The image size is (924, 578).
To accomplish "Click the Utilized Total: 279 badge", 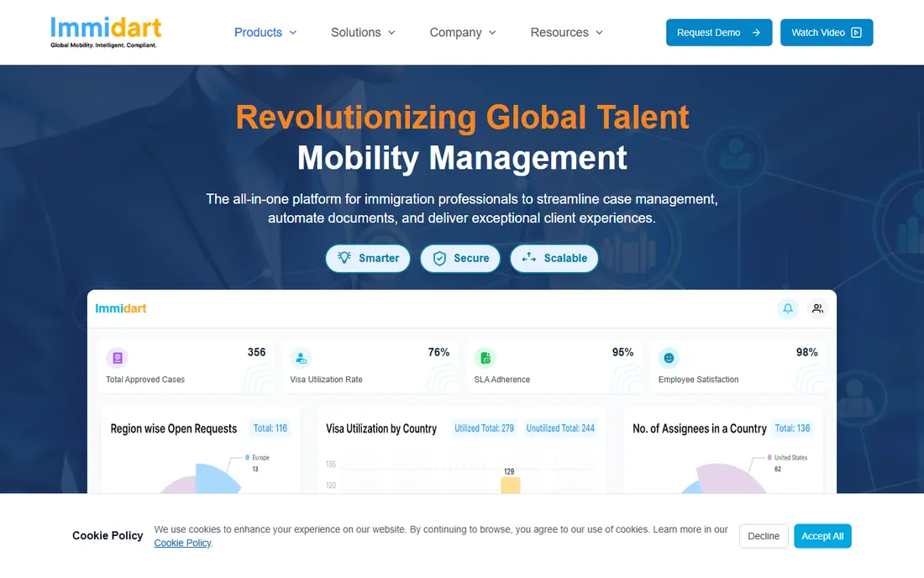I will tap(485, 428).
